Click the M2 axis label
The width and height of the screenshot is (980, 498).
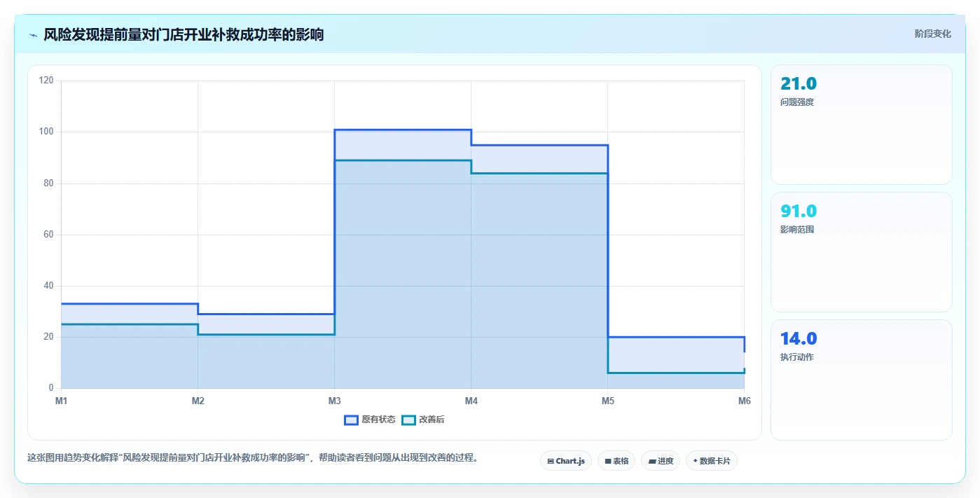(x=198, y=401)
